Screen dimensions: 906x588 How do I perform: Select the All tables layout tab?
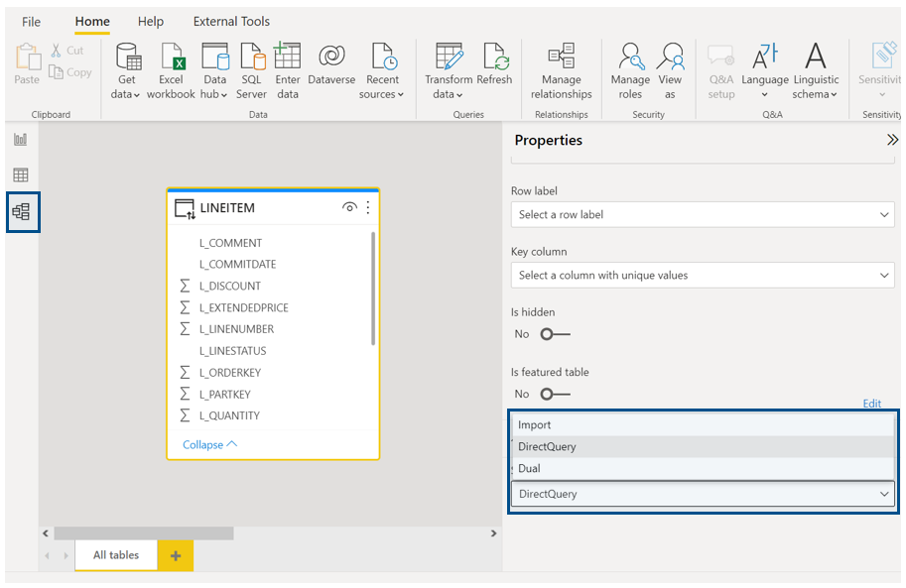[x=116, y=555]
